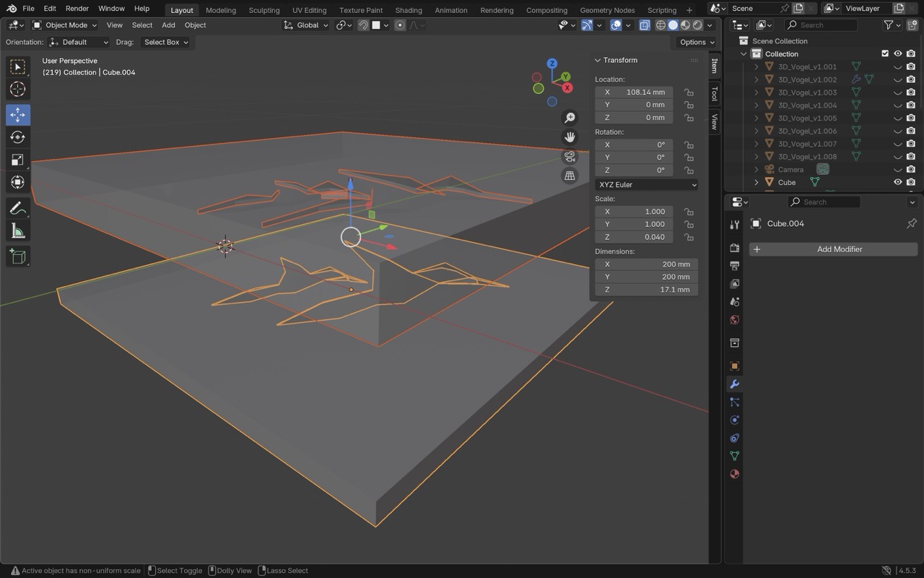Click the Dimensions X input field
The height and width of the screenshot is (578, 924).
click(x=646, y=264)
